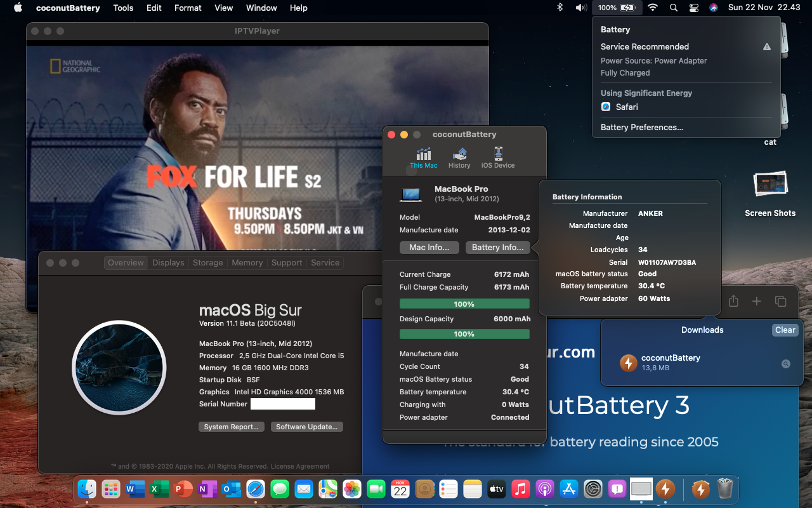
Task: Launch Apple TV from the Dock
Action: click(x=496, y=489)
